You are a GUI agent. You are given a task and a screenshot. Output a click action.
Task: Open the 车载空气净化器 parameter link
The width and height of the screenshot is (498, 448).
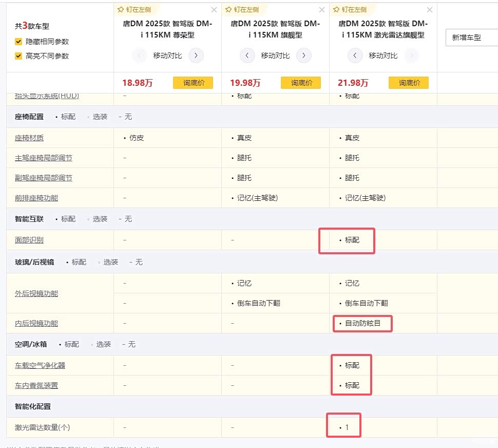(40, 365)
